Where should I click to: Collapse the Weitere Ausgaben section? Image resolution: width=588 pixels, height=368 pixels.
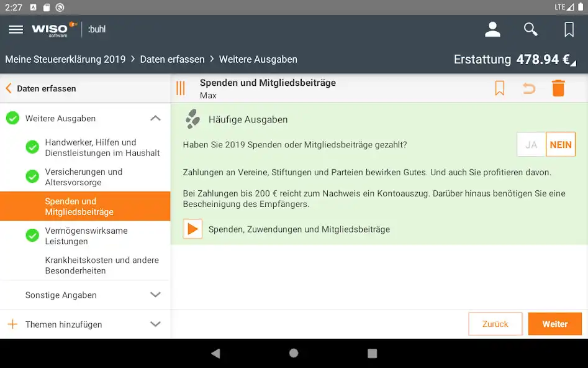pyautogui.click(x=156, y=117)
